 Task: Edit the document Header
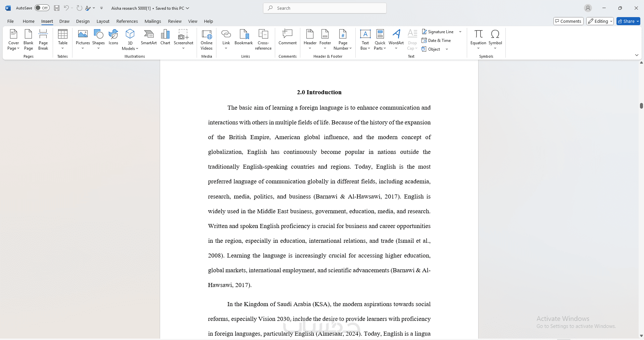(x=310, y=40)
